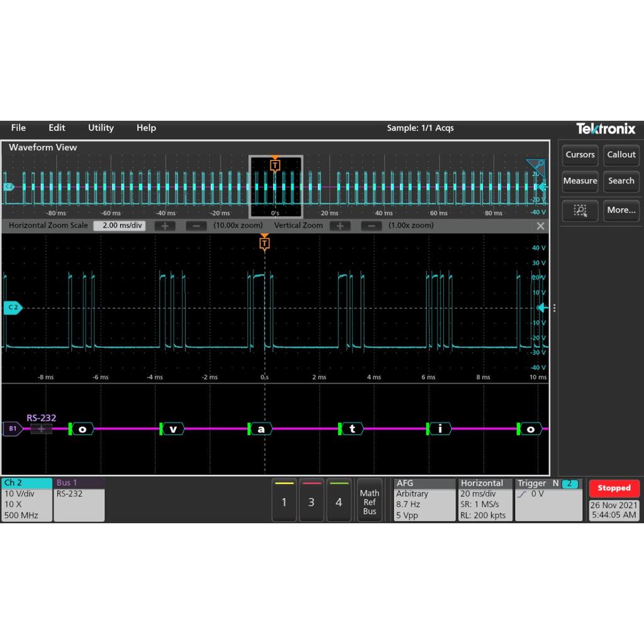Open the More... options panel
Image resolution: width=644 pixels, height=644 pixels.
621,211
